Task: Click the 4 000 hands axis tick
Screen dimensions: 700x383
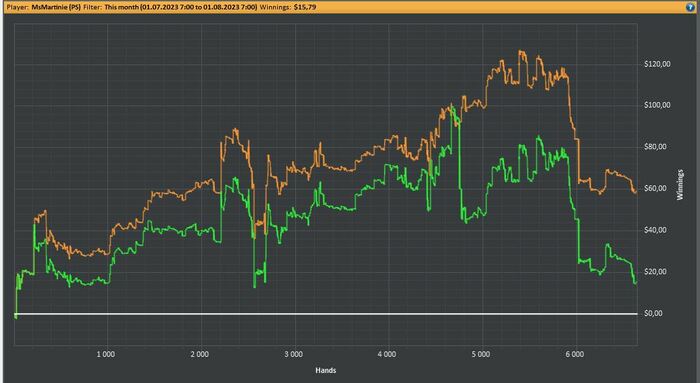Action: pos(387,354)
